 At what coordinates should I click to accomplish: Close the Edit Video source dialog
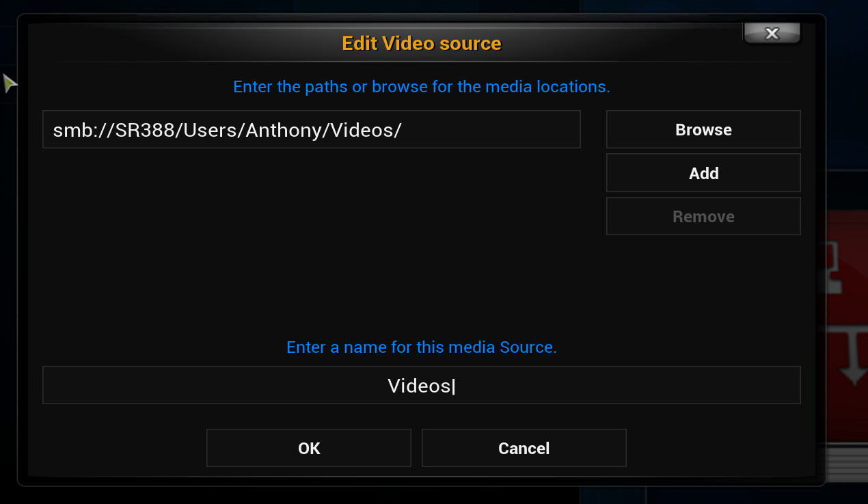point(772,34)
